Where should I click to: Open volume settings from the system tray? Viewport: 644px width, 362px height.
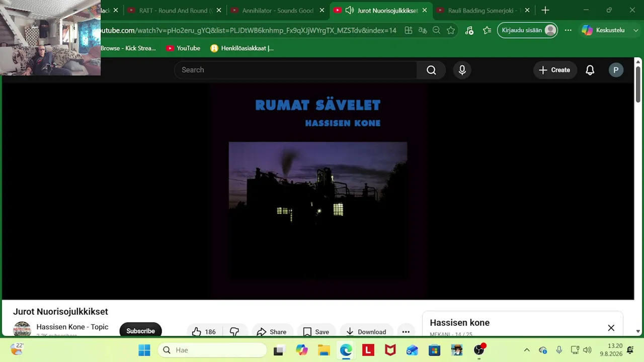[x=587, y=350]
